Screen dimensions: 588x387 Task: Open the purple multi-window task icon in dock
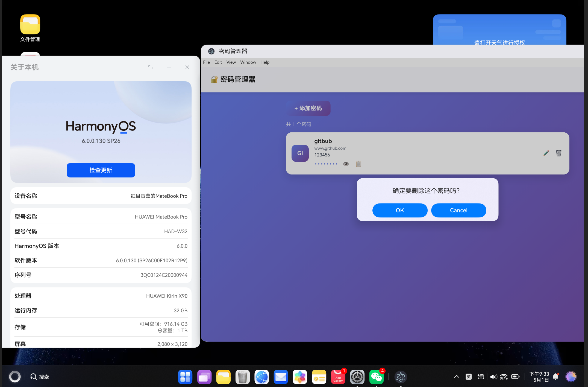(204, 377)
